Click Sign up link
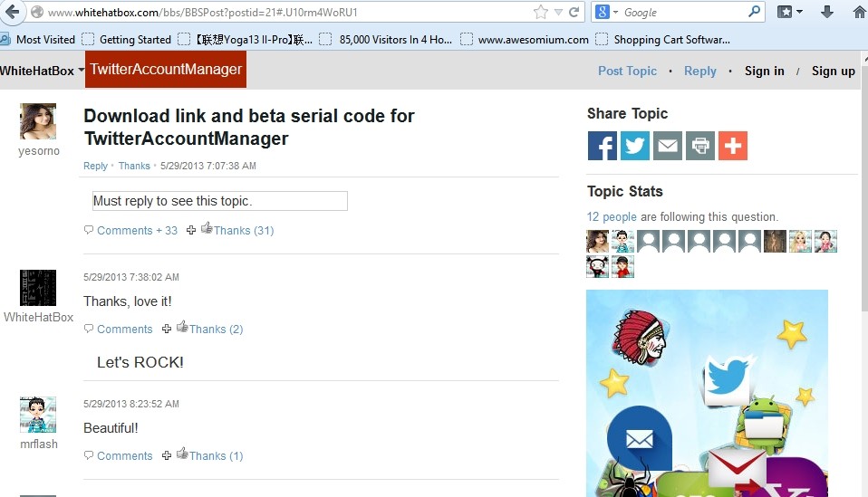The width and height of the screenshot is (868, 497). (x=833, y=72)
